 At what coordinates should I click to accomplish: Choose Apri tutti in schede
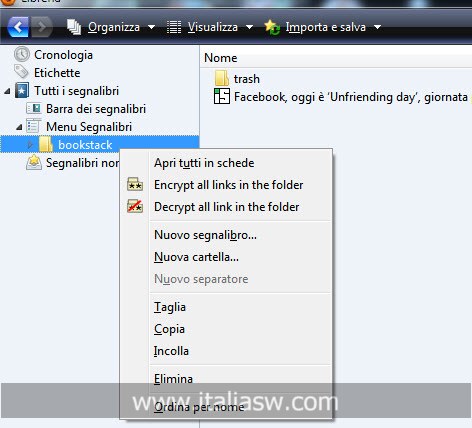[204, 163]
